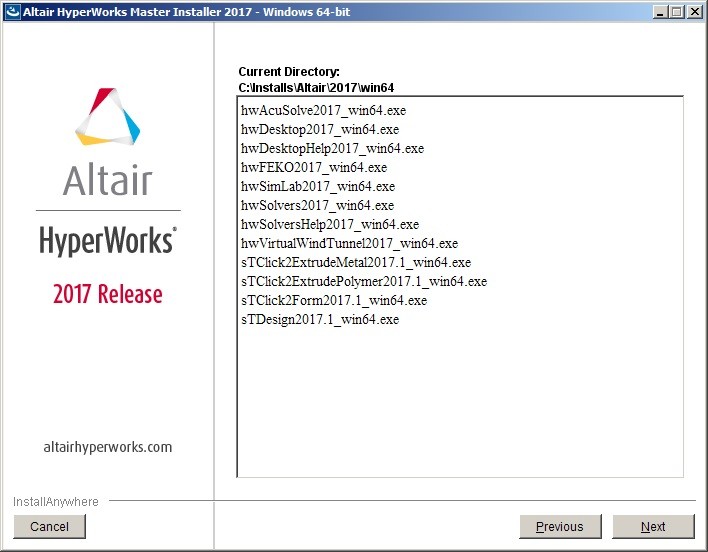This screenshot has width=708, height=552.
Task: Cancel the HyperWorks installation
Action: 49,526
